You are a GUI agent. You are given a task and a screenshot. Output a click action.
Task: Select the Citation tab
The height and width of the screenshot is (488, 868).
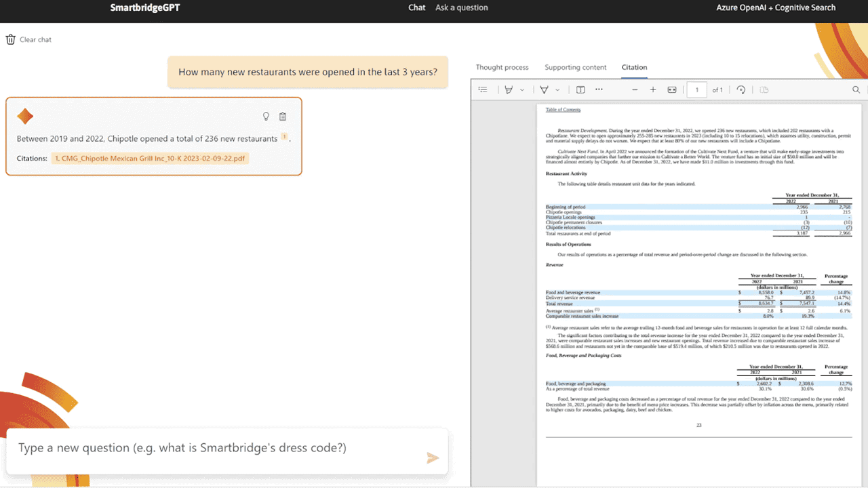point(635,67)
